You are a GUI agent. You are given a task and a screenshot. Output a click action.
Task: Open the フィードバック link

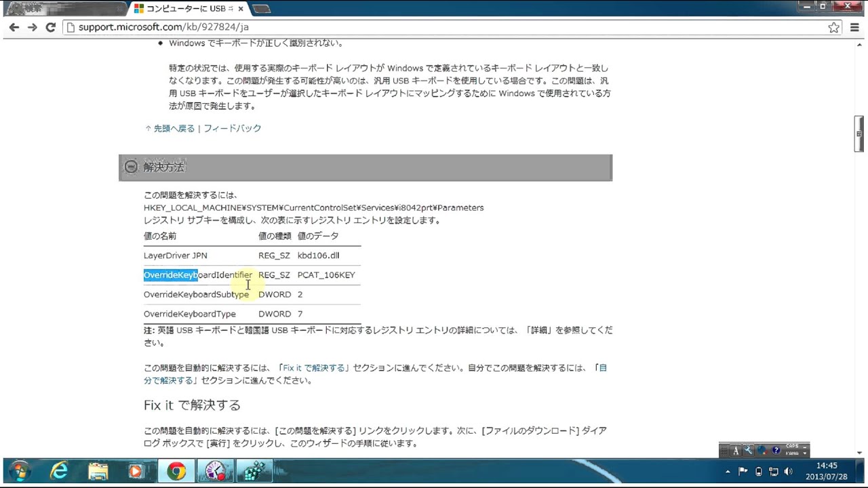point(233,128)
